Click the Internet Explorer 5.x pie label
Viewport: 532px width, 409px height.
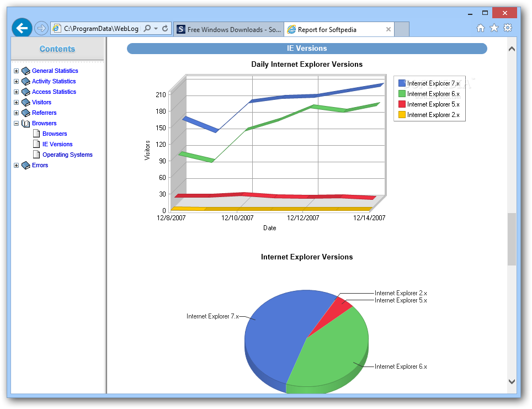(401, 300)
